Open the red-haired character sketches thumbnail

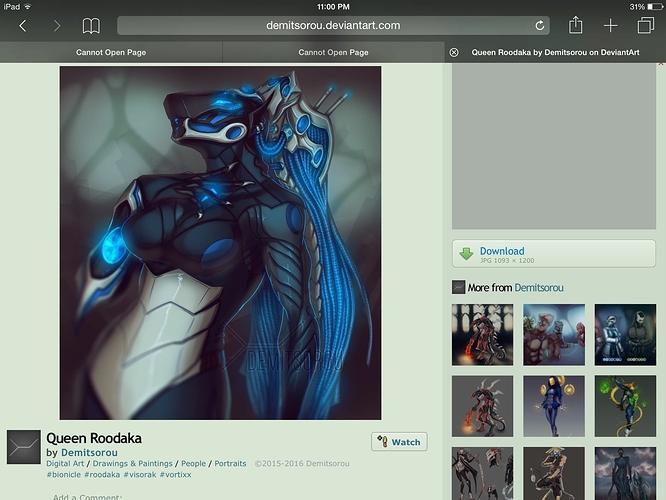483,473
